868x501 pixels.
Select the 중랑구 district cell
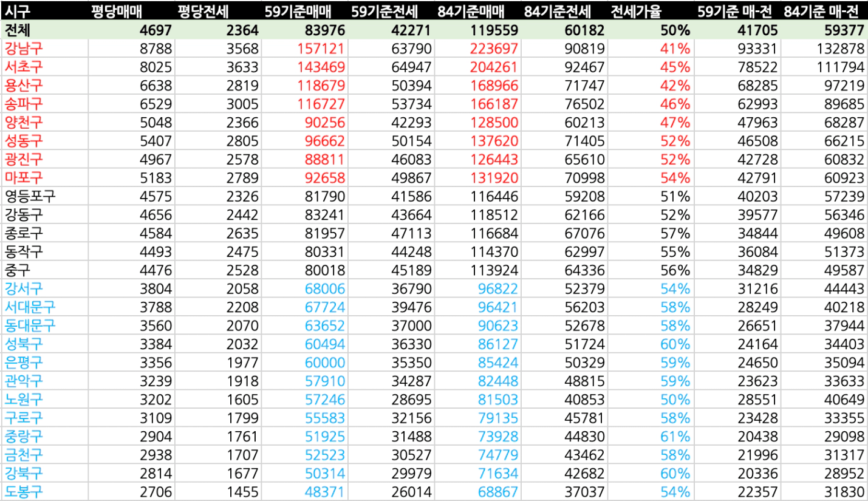(24, 437)
